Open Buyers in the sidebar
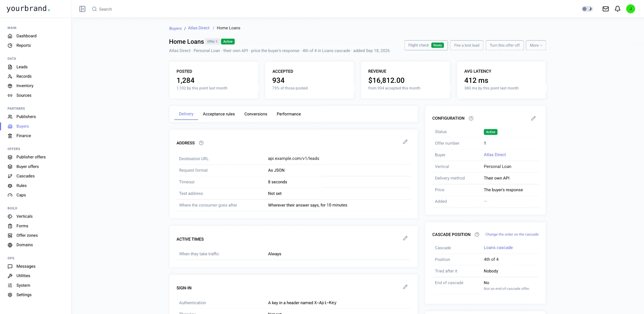The height and width of the screenshot is (314, 644). (22, 126)
